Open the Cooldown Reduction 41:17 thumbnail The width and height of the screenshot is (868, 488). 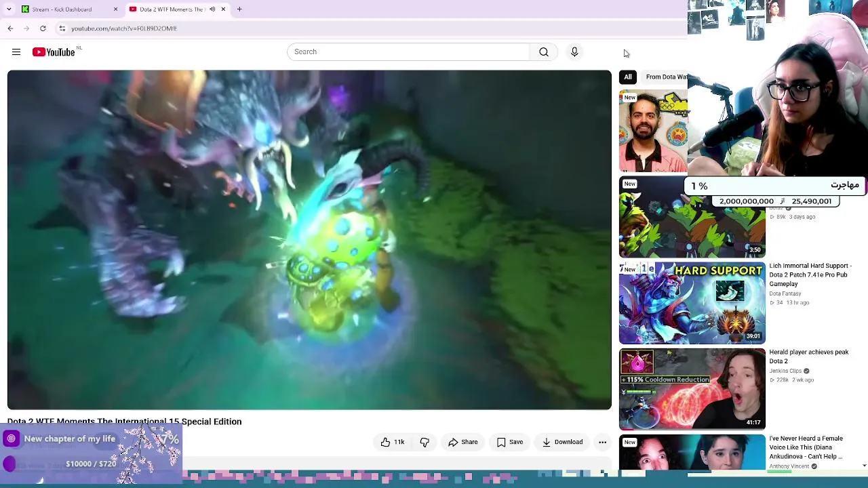point(692,389)
